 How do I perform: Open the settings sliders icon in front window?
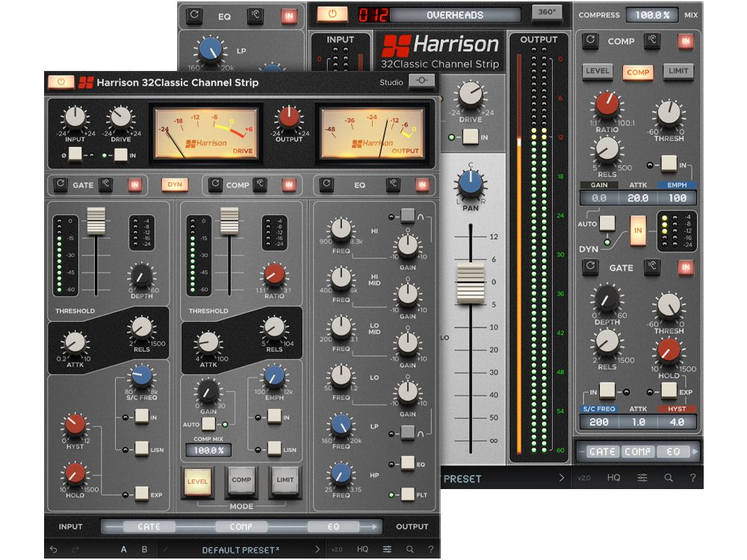(387, 550)
